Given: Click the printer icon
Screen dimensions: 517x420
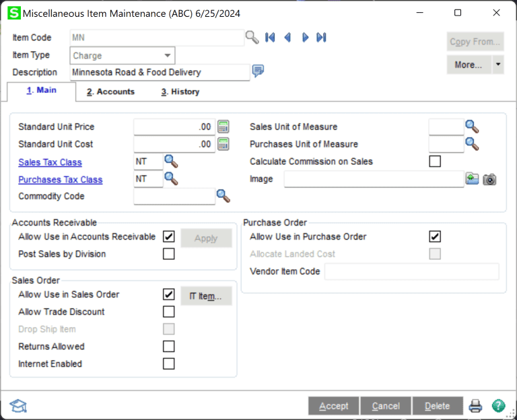Looking at the screenshot, I should coord(475,406).
